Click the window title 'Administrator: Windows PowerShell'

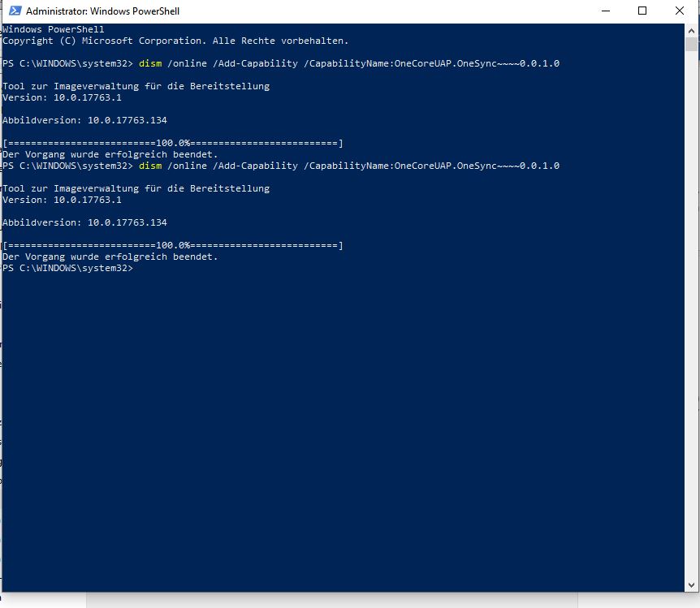[x=102, y=11]
